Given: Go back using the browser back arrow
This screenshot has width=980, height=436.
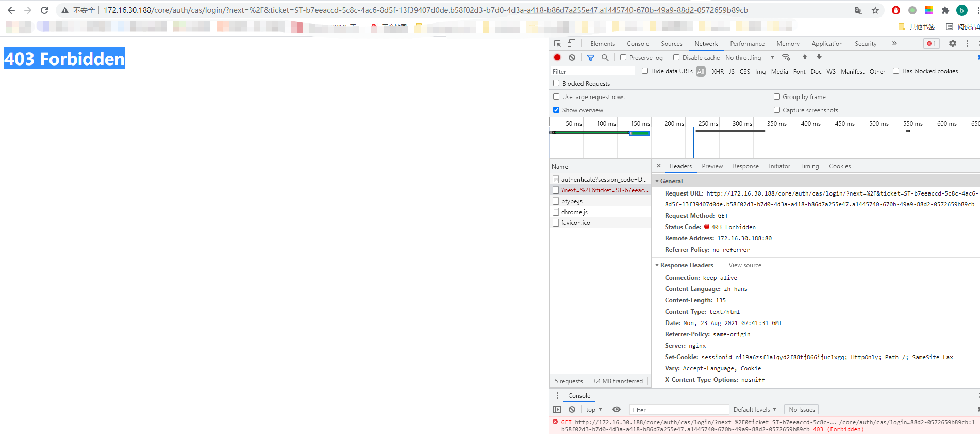Looking at the screenshot, I should (11, 10).
